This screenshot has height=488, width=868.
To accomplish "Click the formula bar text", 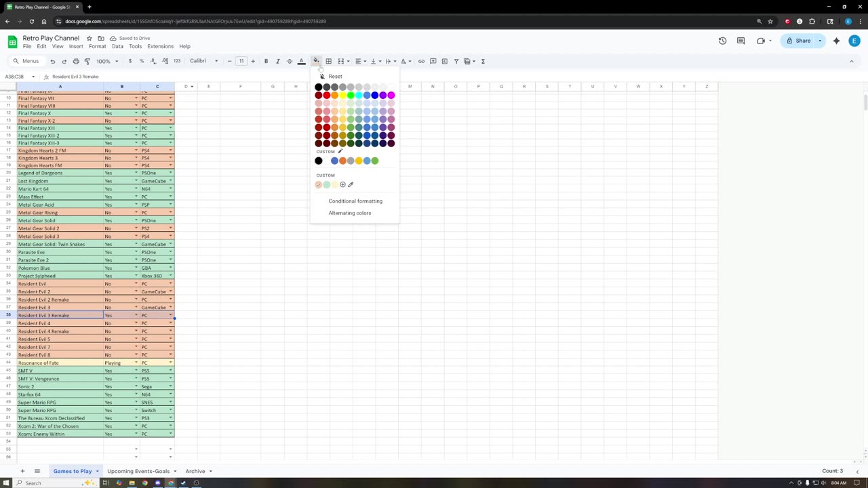I will [x=75, y=77].
